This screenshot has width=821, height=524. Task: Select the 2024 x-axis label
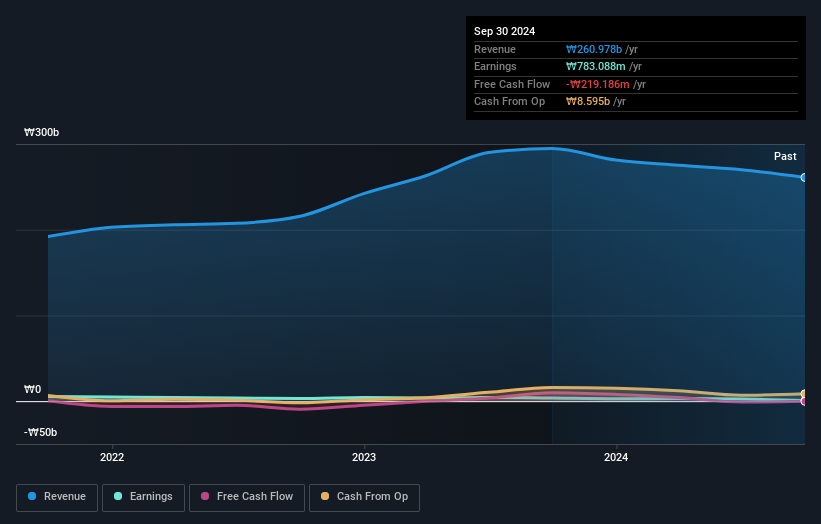click(x=616, y=457)
